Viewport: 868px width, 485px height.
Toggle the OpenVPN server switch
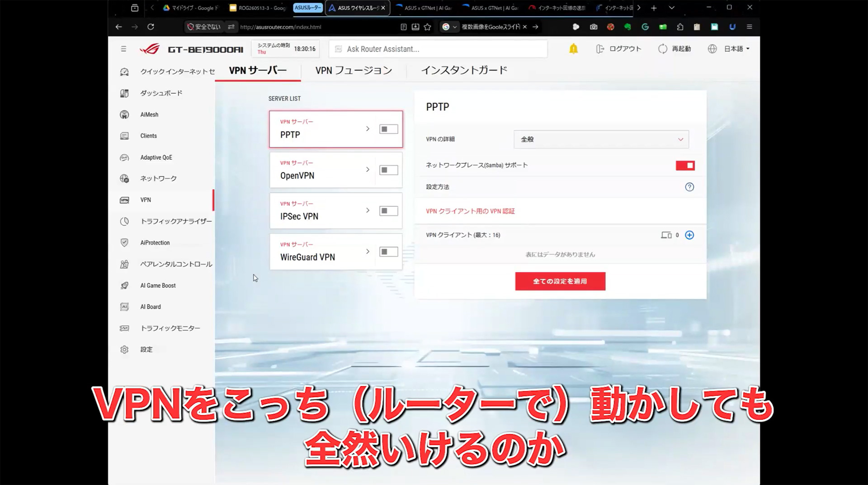389,170
